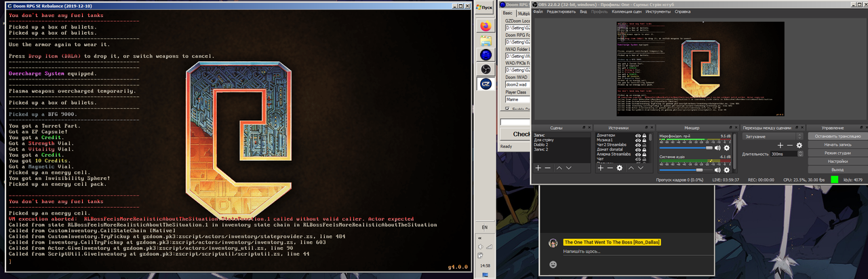Move selected source up
This screenshot has height=279, width=868.
click(631, 168)
